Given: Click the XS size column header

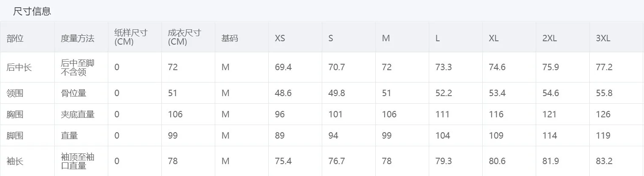Looking at the screenshot, I should point(280,38).
